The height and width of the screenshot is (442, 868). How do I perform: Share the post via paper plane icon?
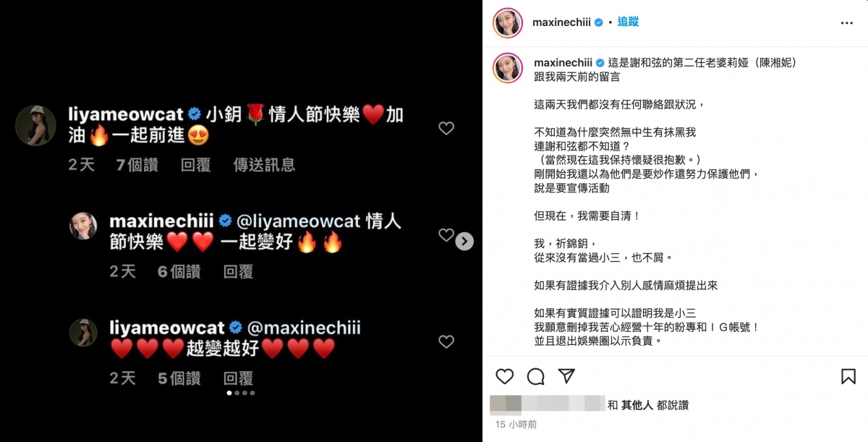click(566, 376)
